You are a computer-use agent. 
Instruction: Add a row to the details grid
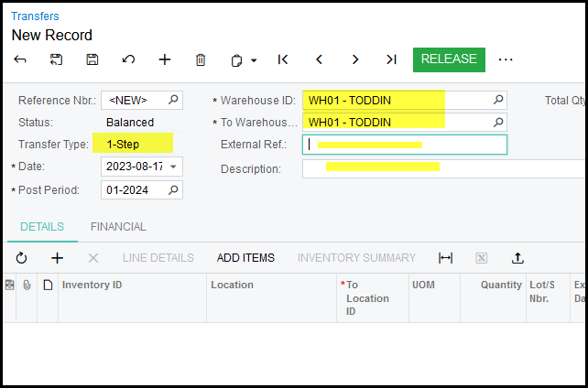click(57, 258)
